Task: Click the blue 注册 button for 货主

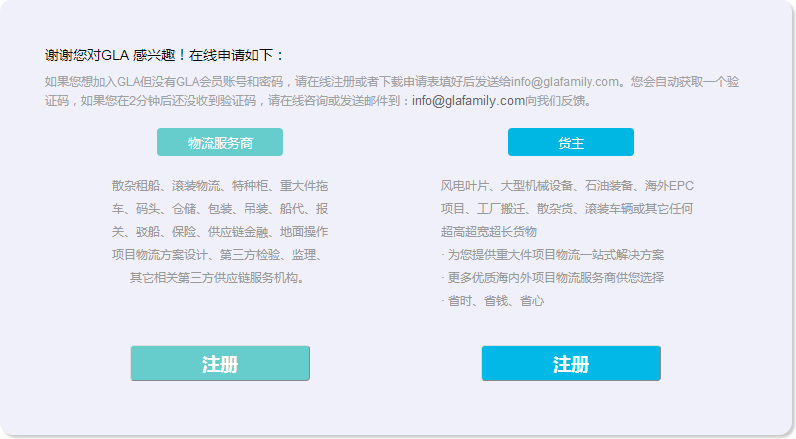Action: (571, 364)
